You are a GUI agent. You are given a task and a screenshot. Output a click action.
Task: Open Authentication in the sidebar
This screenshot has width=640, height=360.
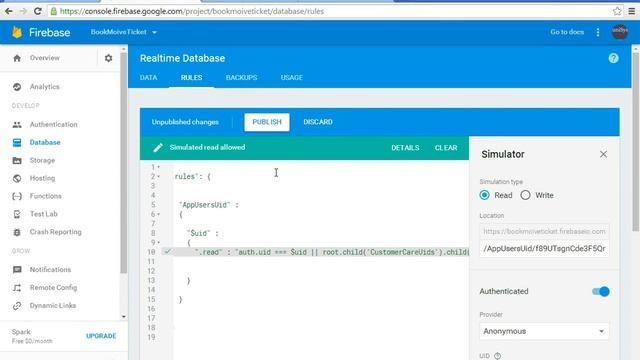pos(53,124)
